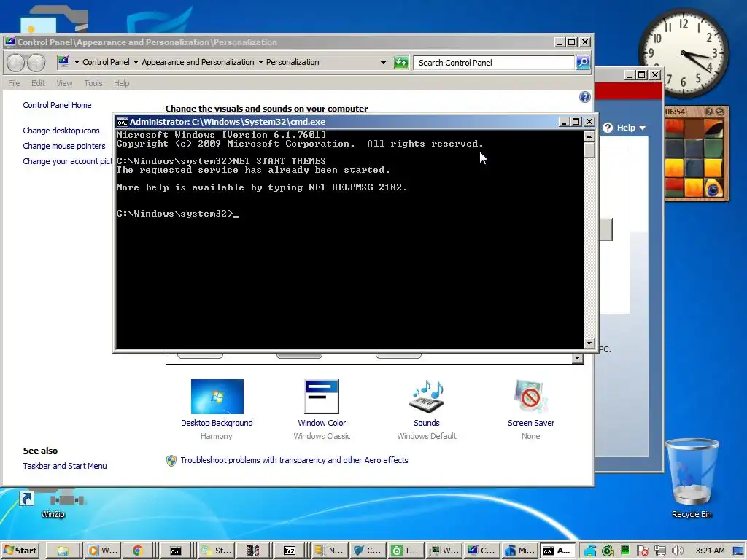This screenshot has height=560, width=747.
Task: Open the 7z taskbar button
Action: pyautogui.click(x=290, y=551)
